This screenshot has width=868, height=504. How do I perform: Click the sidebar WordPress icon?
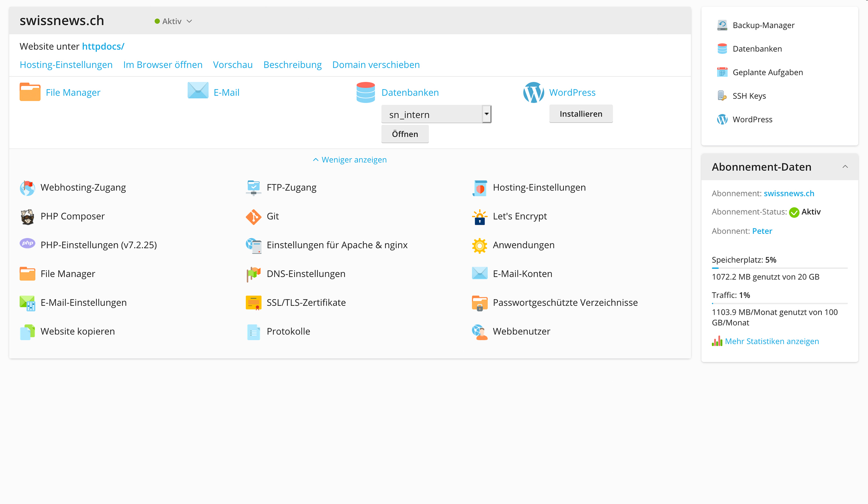pyautogui.click(x=722, y=119)
